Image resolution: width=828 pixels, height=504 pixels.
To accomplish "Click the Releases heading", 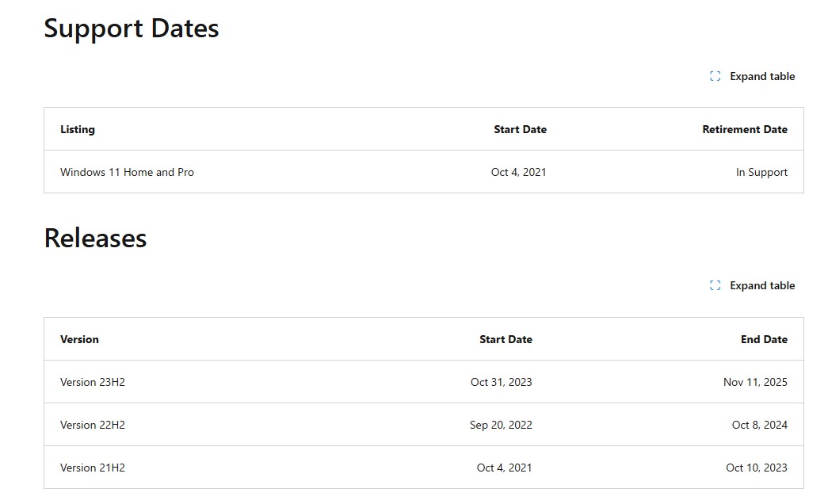I will (x=95, y=239).
